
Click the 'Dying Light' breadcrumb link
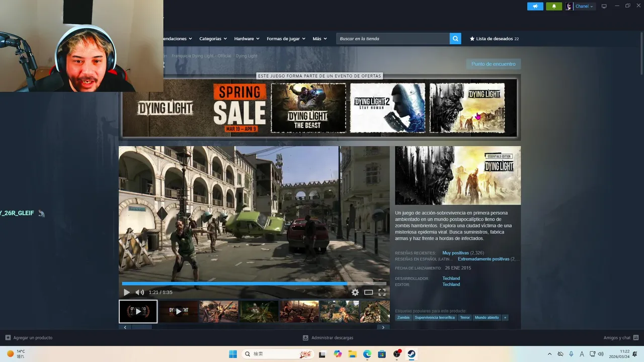247,56
